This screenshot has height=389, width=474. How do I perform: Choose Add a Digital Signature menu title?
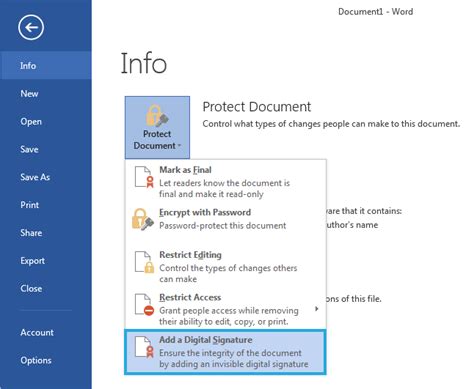[206, 340]
